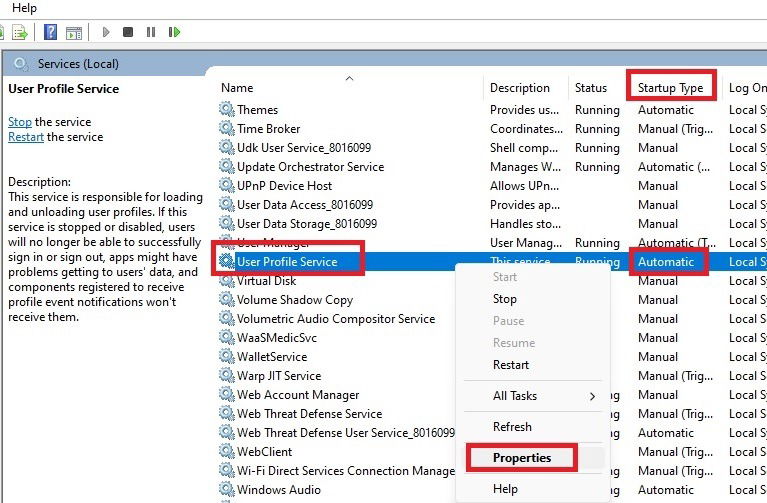
Task: Select the Windows Audio service name
Action: pos(279,490)
